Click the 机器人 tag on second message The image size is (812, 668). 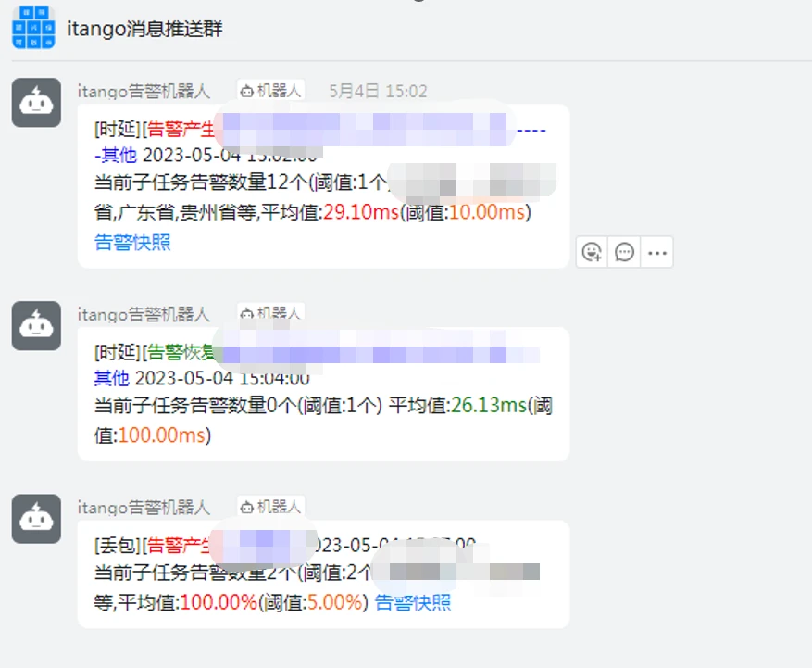pos(271,313)
